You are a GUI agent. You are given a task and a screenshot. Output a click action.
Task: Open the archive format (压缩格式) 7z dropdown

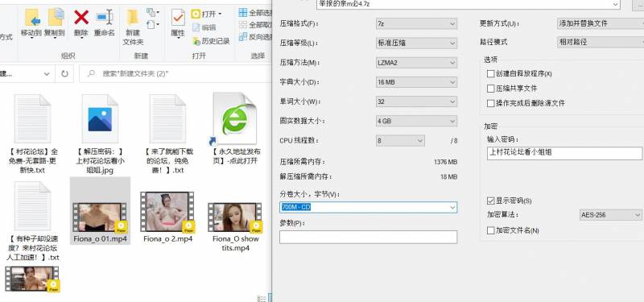(x=416, y=24)
